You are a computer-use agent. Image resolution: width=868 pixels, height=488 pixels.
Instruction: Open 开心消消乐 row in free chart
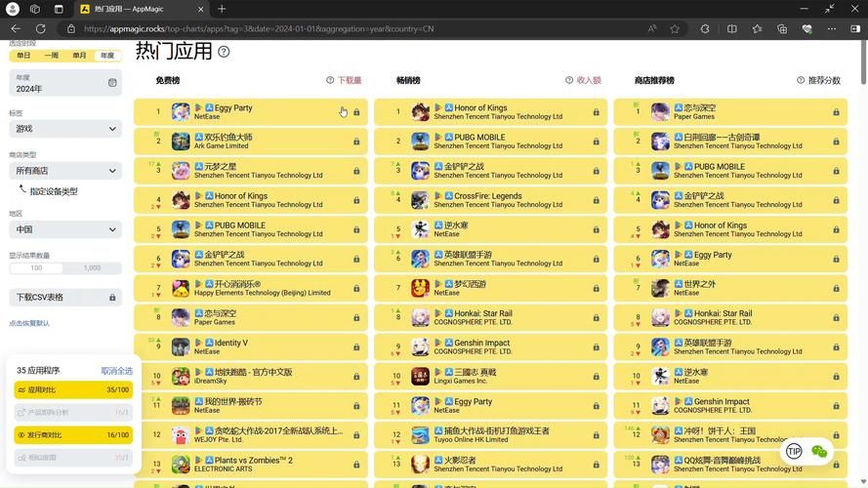pos(251,288)
